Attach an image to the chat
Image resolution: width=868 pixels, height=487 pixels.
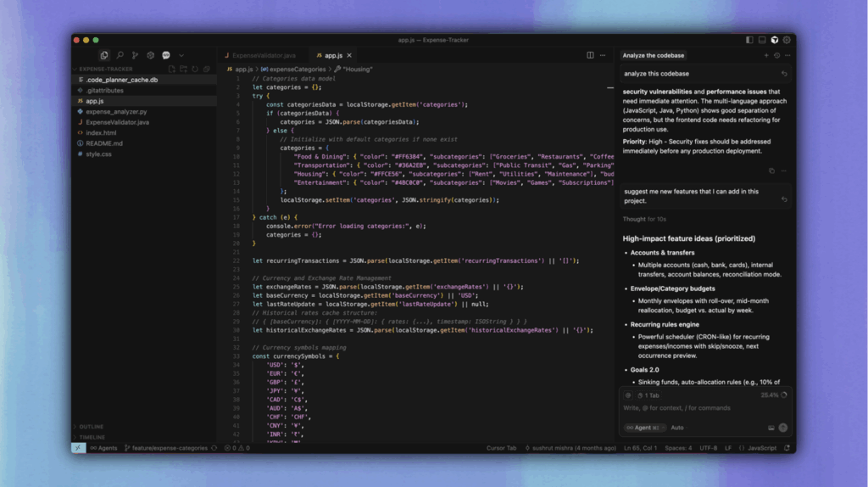point(771,428)
